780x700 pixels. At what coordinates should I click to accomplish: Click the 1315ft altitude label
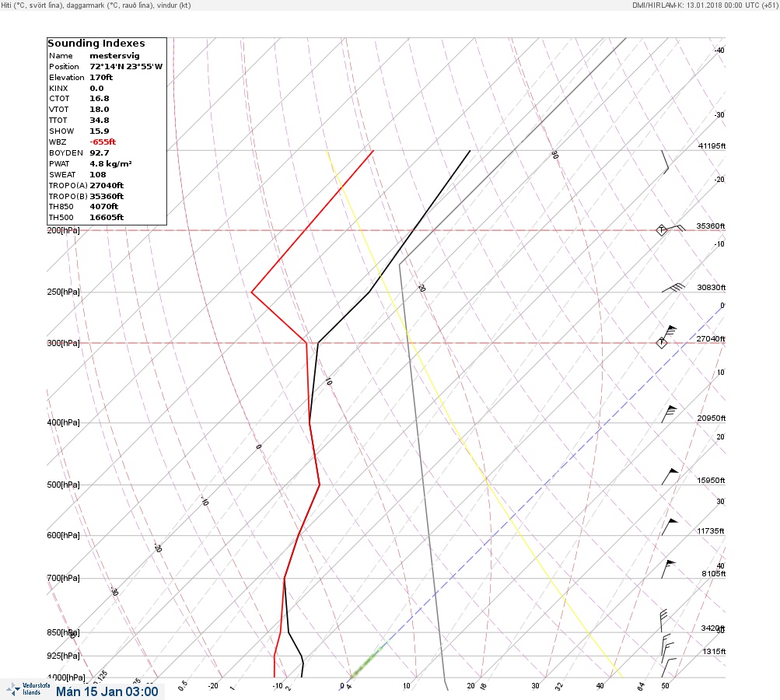(715, 651)
